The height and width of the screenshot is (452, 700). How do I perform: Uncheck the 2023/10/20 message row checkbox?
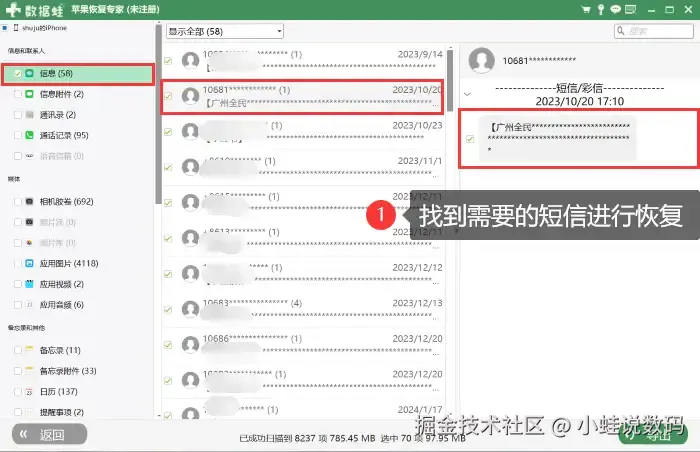tap(168, 96)
